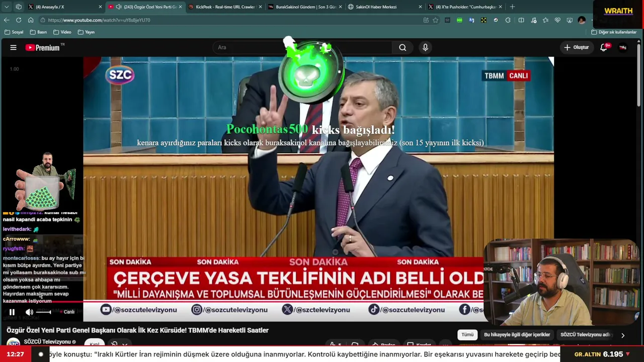Viewport: 644px width, 362px height.
Task: Open the Video bookmarks folder
Action: pyautogui.click(x=62, y=32)
